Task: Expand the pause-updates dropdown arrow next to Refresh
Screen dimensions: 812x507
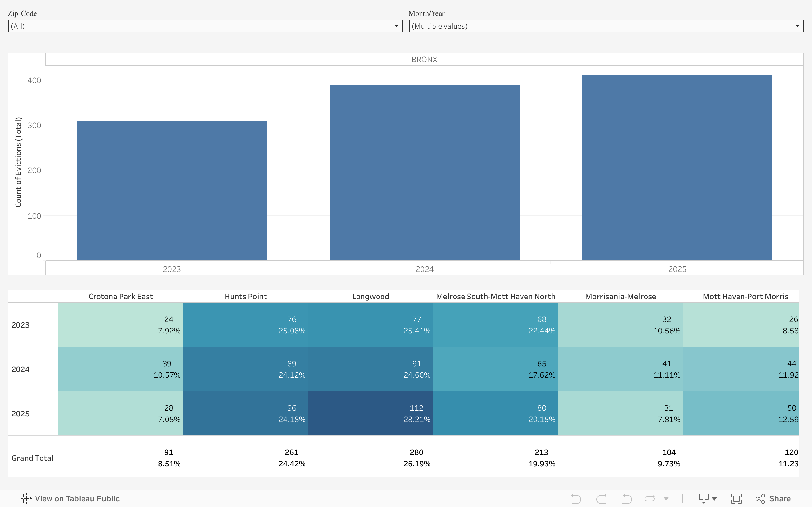Action: 666,499
